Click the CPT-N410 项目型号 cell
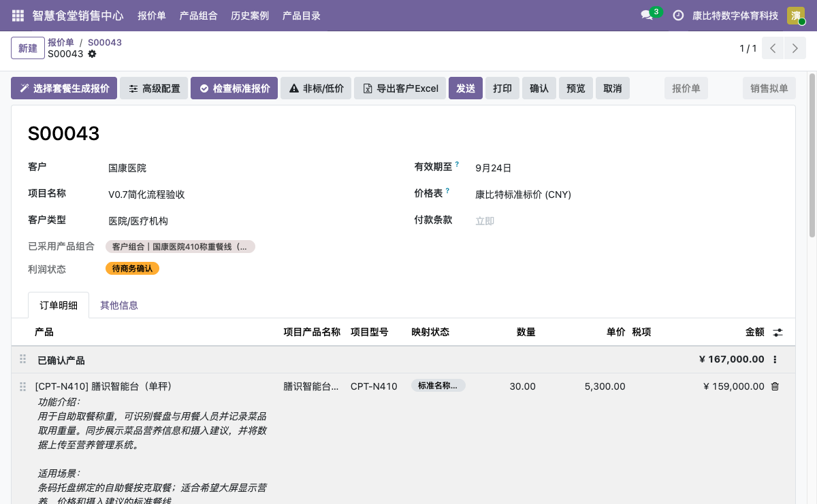The width and height of the screenshot is (817, 504). (x=374, y=386)
